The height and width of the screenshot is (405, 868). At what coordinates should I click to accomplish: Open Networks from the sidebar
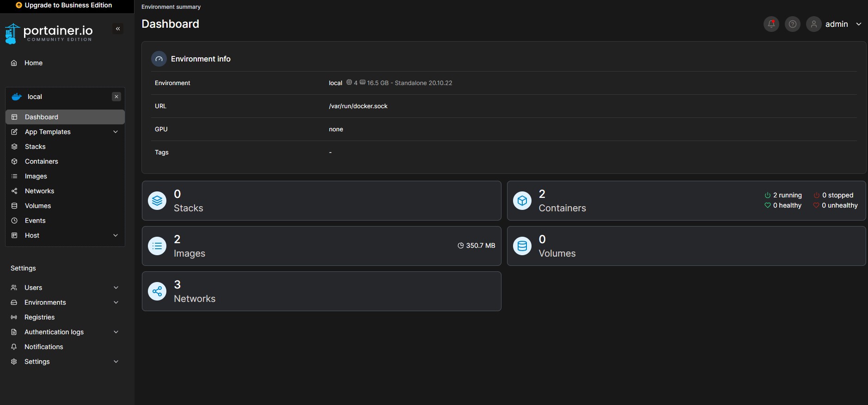(65, 191)
